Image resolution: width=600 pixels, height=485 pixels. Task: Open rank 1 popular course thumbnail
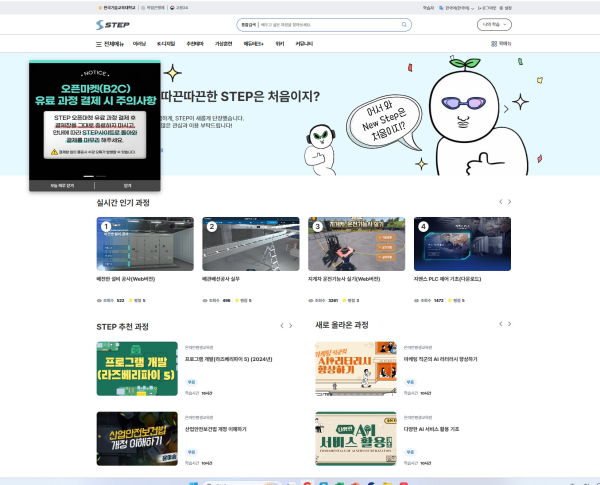(x=145, y=244)
